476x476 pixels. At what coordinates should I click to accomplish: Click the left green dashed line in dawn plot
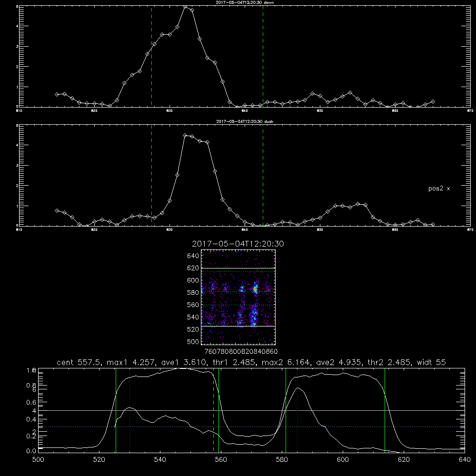coord(151,57)
